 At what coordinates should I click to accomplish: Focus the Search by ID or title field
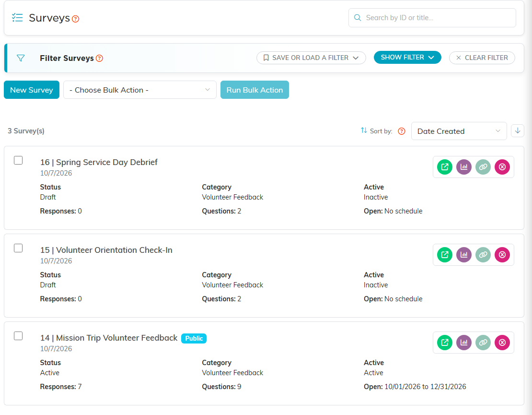[432, 18]
